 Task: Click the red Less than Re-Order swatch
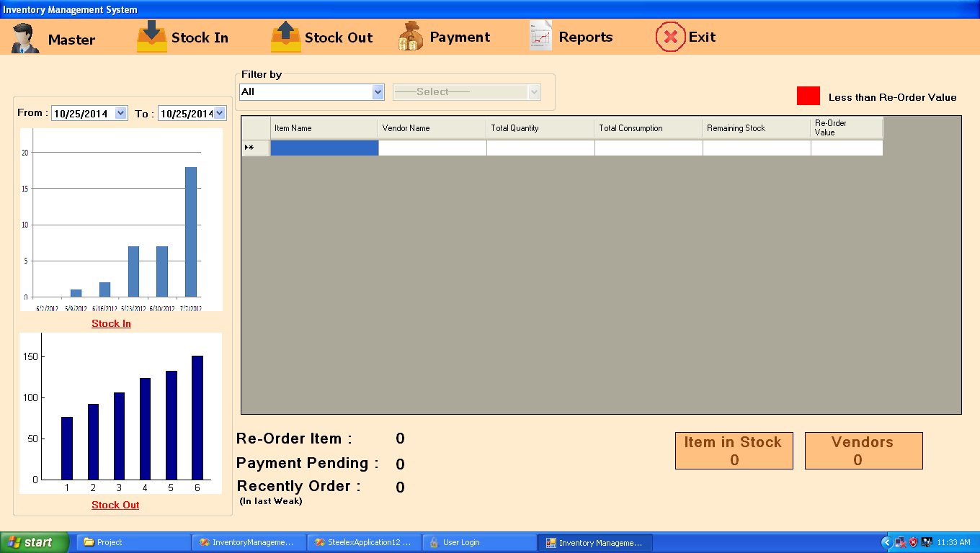point(808,96)
